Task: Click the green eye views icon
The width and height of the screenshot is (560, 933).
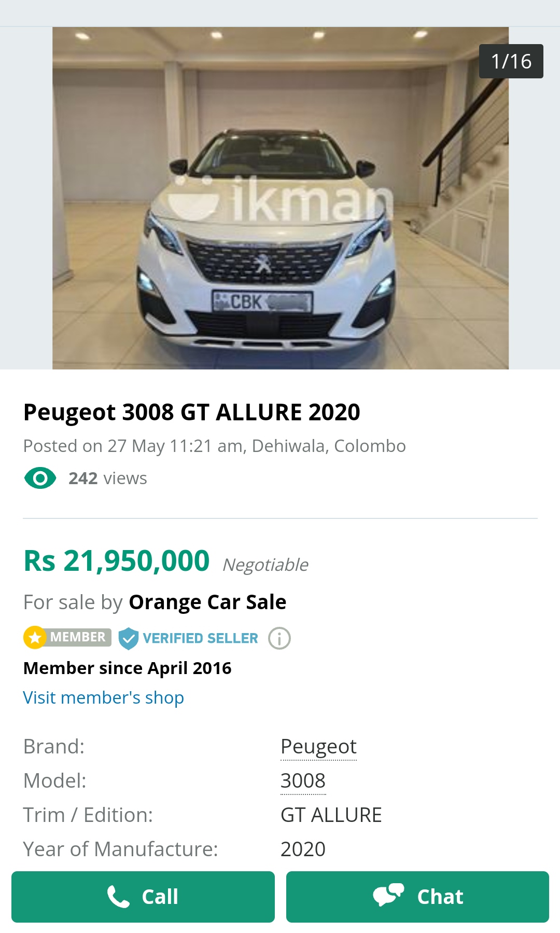Action: tap(40, 478)
